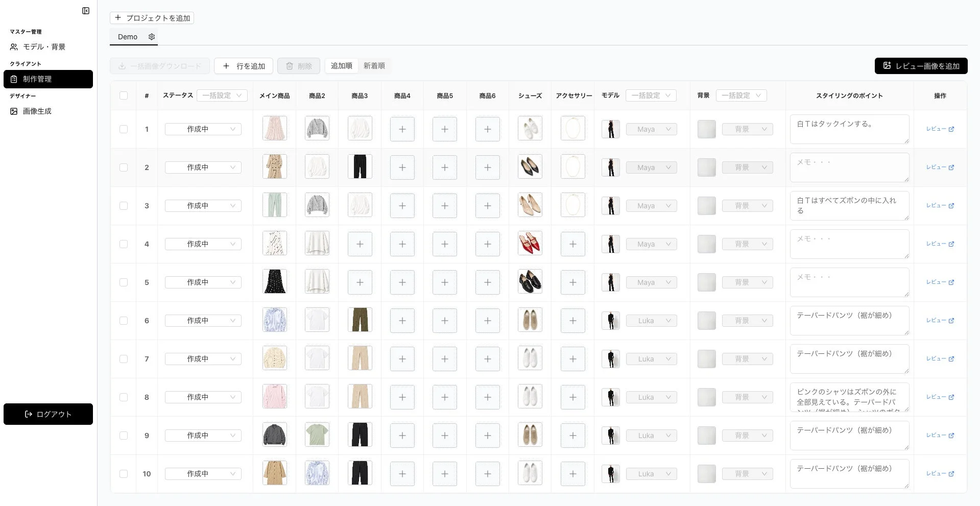Check the row 4 checkbox
The width and height of the screenshot is (980, 506).
[x=124, y=244]
